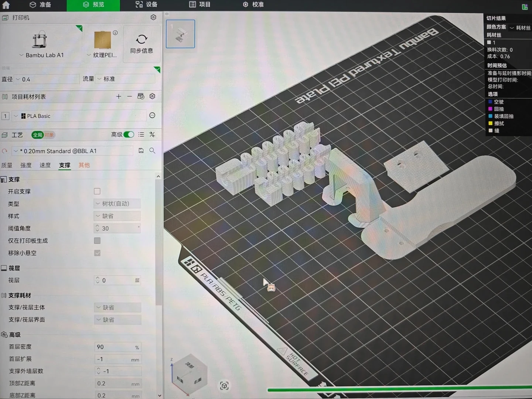Click the white filament 1 color swatch

(489, 42)
